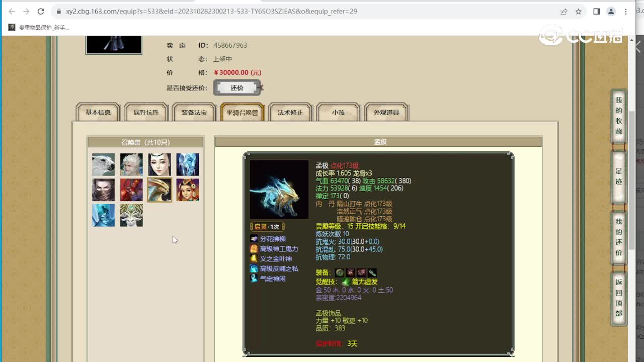Click the 高级反哺之私 skill icon
Viewport: 644px width, 362px height.
point(254,268)
